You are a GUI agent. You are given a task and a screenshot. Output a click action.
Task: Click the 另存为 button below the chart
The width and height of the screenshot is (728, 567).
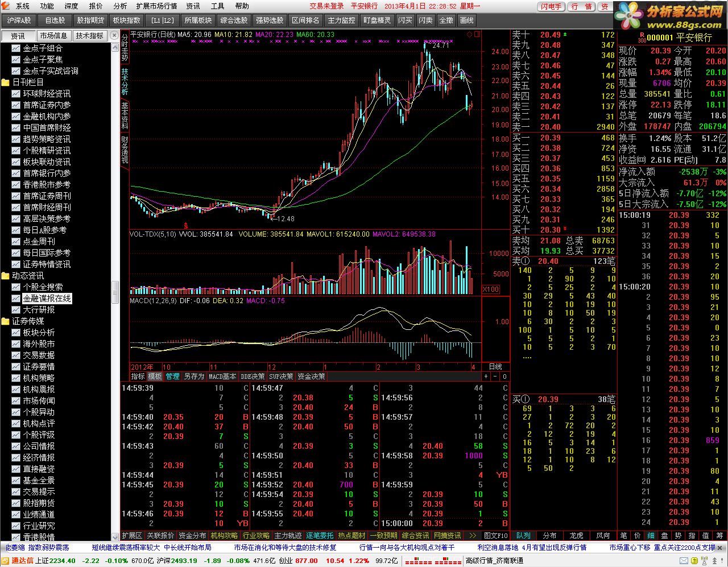click(194, 376)
